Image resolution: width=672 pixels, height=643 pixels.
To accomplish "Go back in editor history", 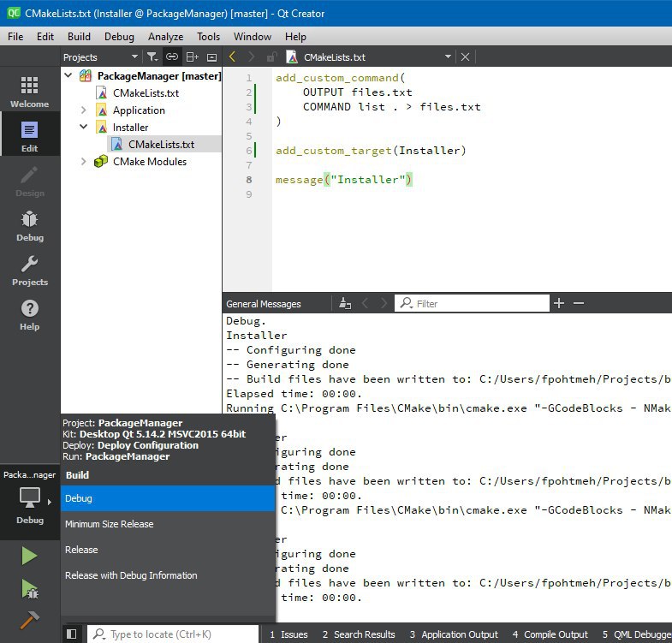I will 232,57.
